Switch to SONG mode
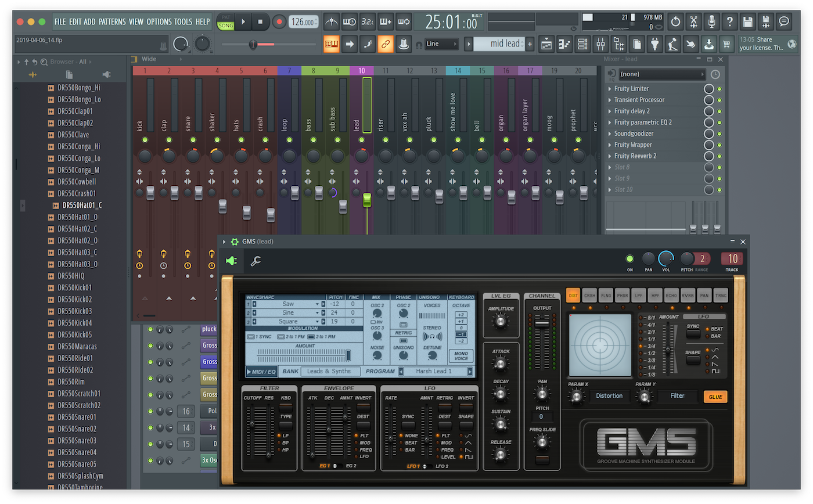Viewport: 813px width, 504px height. coord(225,26)
